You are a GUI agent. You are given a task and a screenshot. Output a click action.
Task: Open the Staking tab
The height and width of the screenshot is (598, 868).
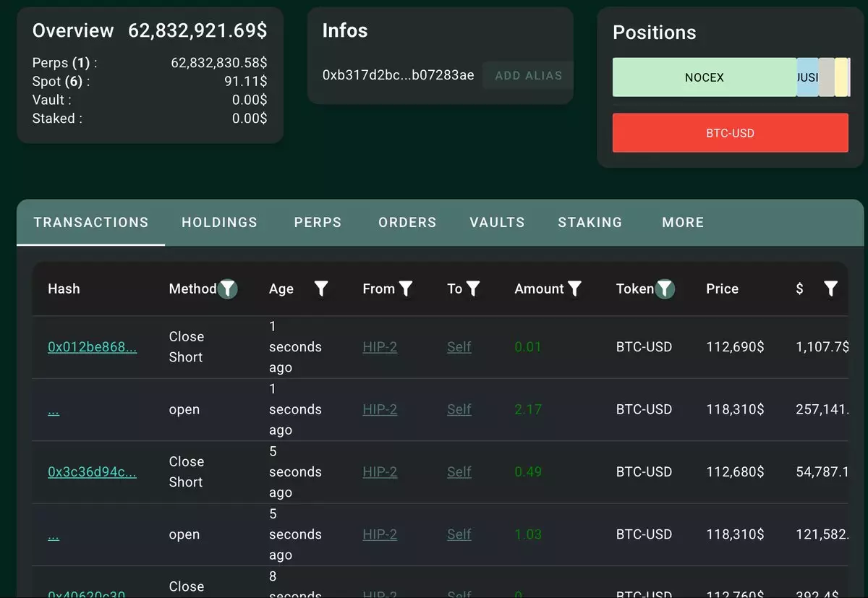tap(590, 223)
